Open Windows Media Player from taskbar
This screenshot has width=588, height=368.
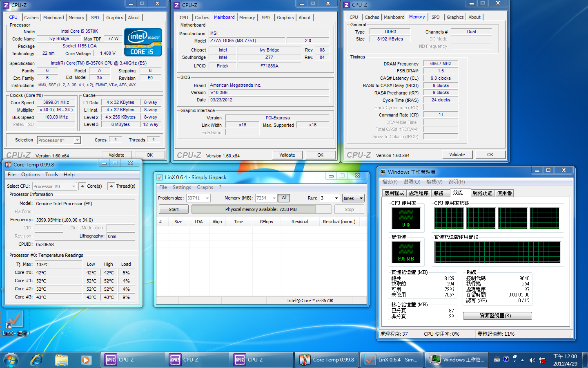(x=86, y=360)
